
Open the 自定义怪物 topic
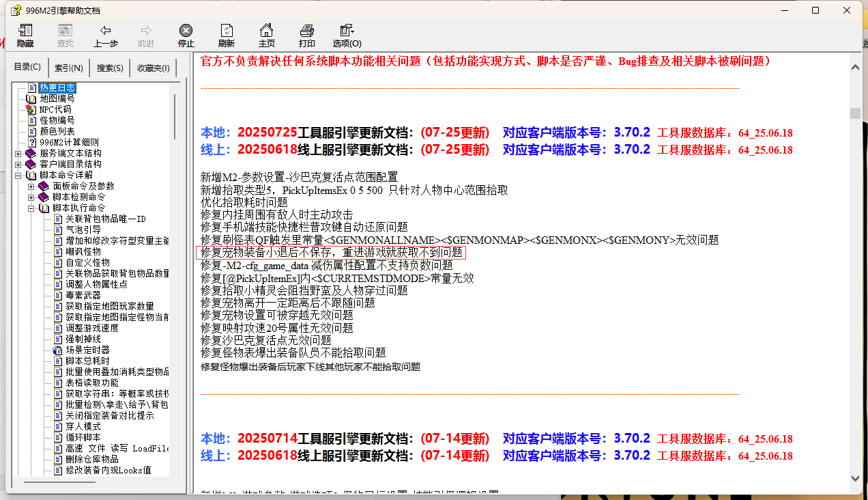pyautogui.click(x=87, y=262)
